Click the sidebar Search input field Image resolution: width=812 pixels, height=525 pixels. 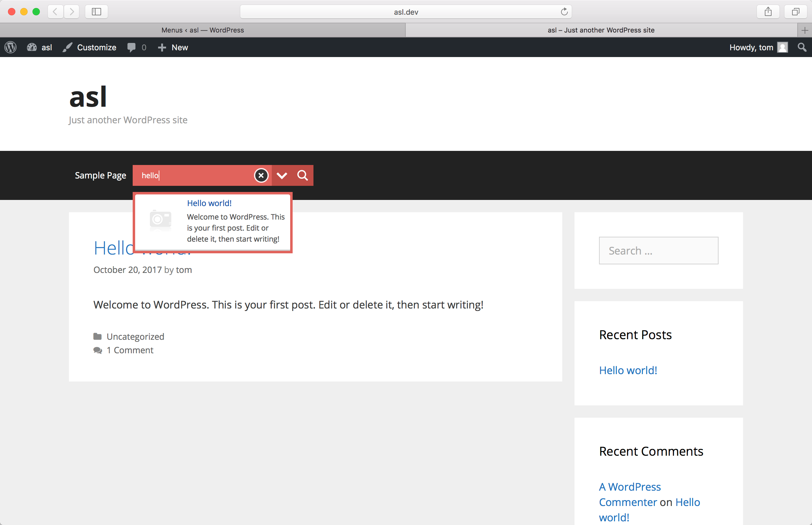click(x=658, y=251)
